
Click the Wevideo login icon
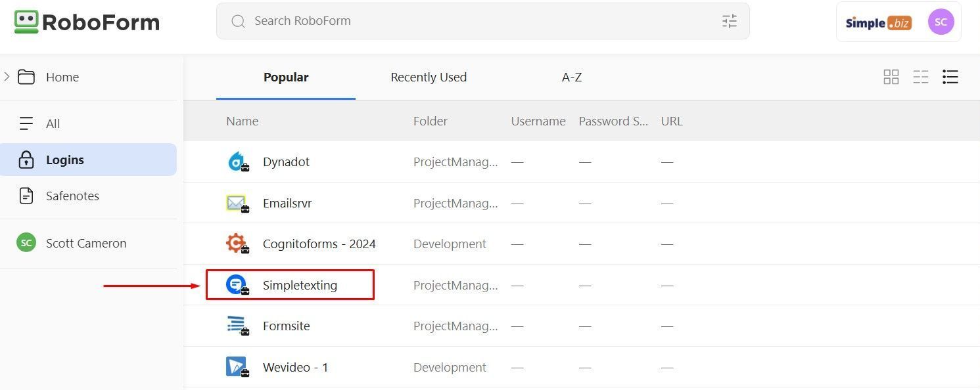(x=237, y=367)
